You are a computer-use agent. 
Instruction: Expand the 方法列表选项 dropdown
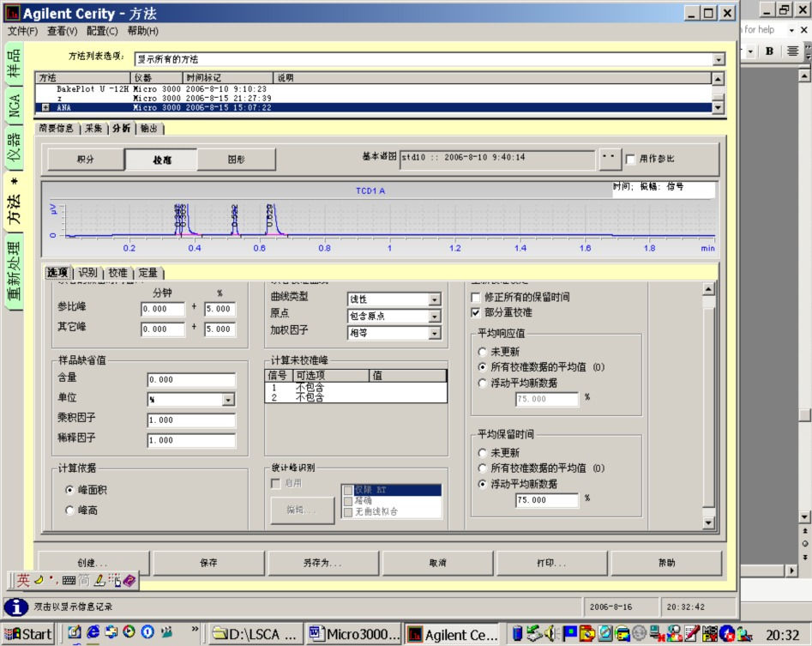coord(719,59)
